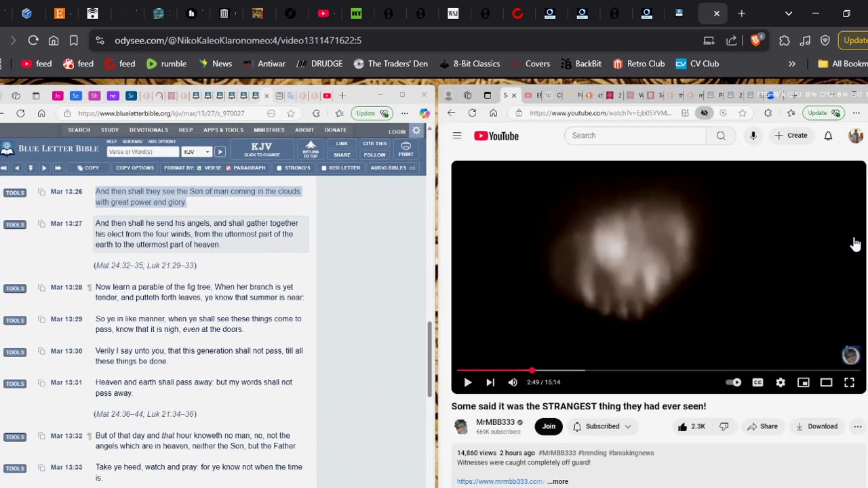The height and width of the screenshot is (488, 868).
Task: Select copy checkbox for Mar 13:26
Action: click(x=41, y=192)
